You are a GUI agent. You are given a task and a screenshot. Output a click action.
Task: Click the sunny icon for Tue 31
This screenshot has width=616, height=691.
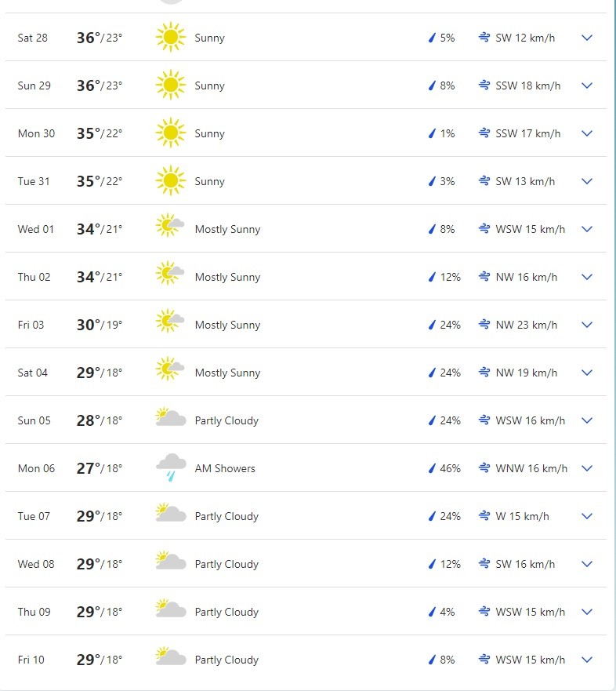[170, 181]
